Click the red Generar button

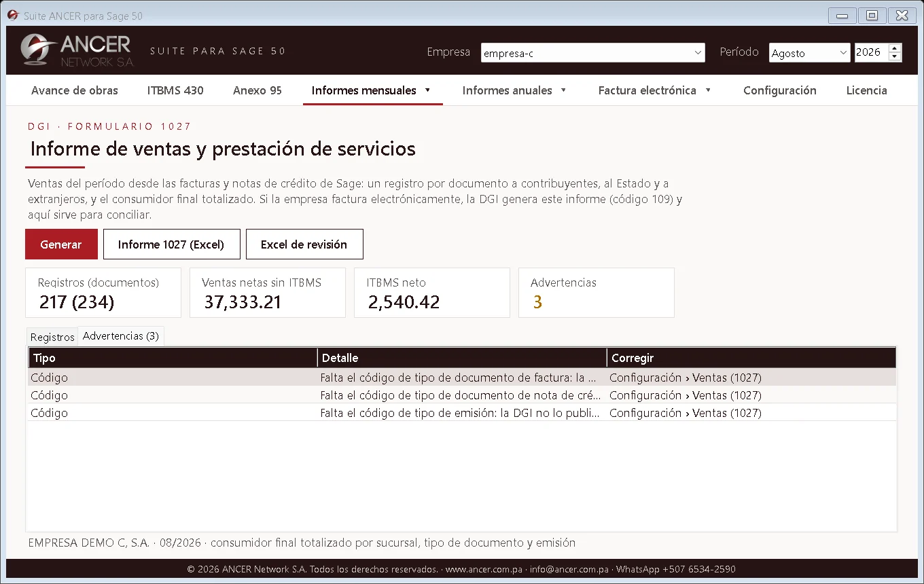pyautogui.click(x=61, y=244)
